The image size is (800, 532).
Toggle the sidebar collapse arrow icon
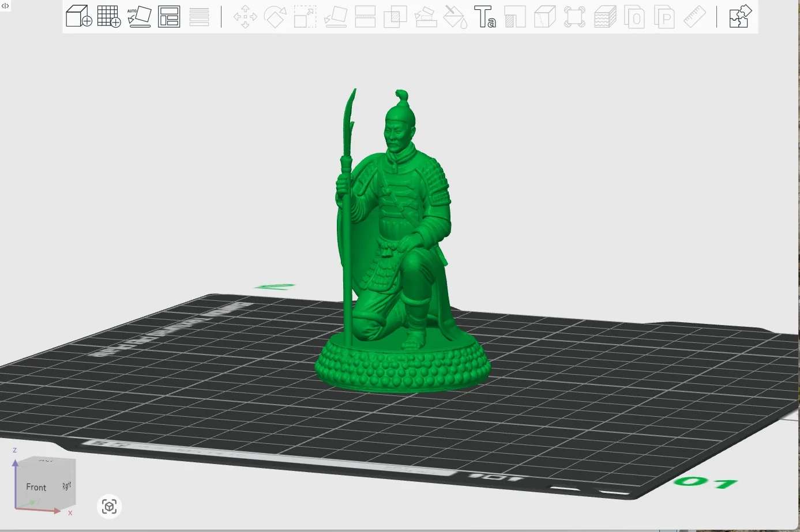pyautogui.click(x=6, y=6)
